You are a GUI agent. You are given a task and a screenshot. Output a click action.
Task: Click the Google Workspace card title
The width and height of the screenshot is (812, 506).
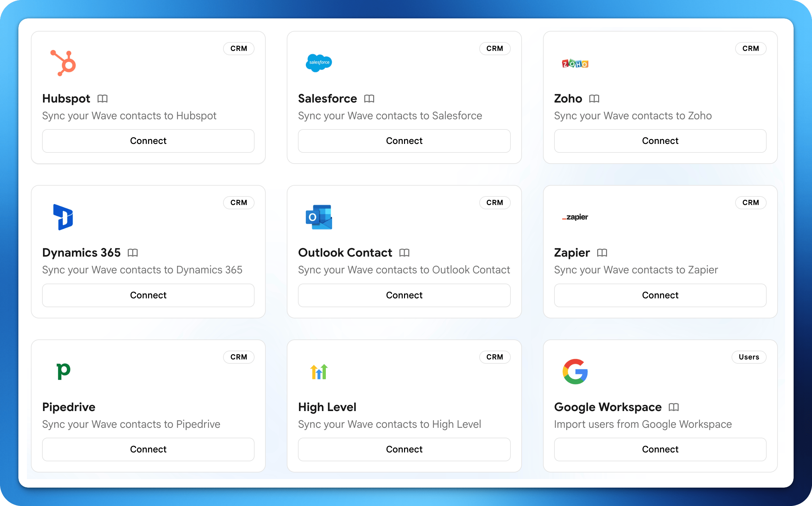click(608, 407)
